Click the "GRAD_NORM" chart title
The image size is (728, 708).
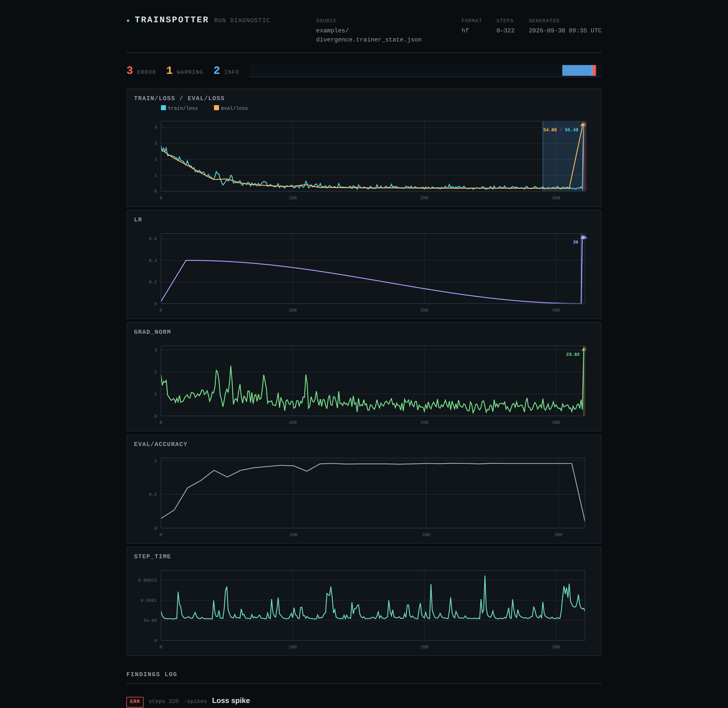(152, 332)
